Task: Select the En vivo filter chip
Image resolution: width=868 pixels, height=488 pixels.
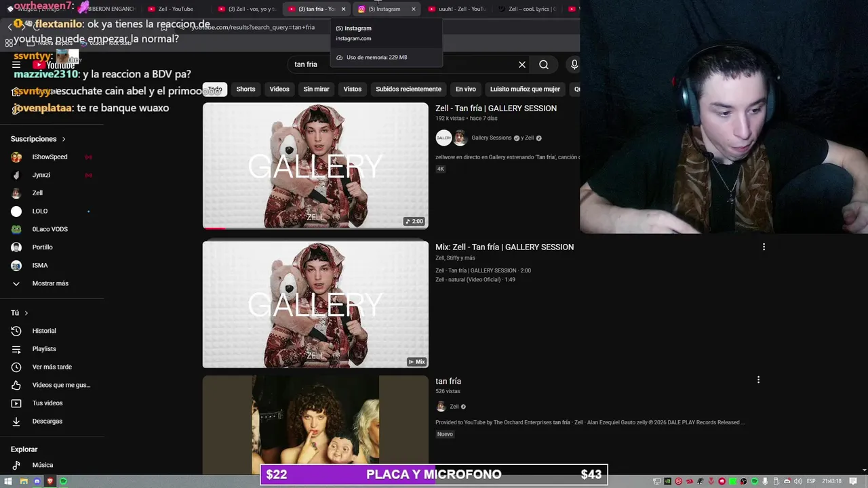Action: click(x=466, y=89)
